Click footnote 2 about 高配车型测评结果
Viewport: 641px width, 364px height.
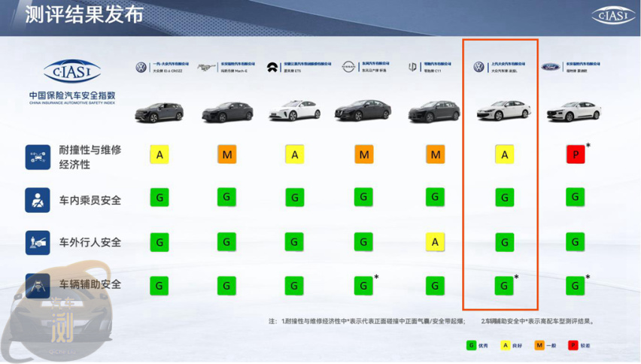coord(538,321)
